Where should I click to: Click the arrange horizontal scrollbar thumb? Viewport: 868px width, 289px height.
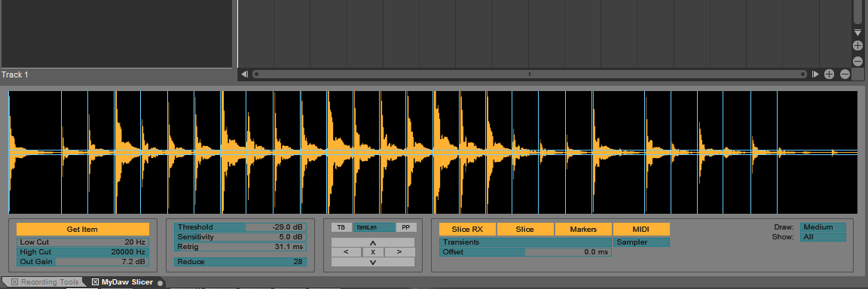[530, 74]
